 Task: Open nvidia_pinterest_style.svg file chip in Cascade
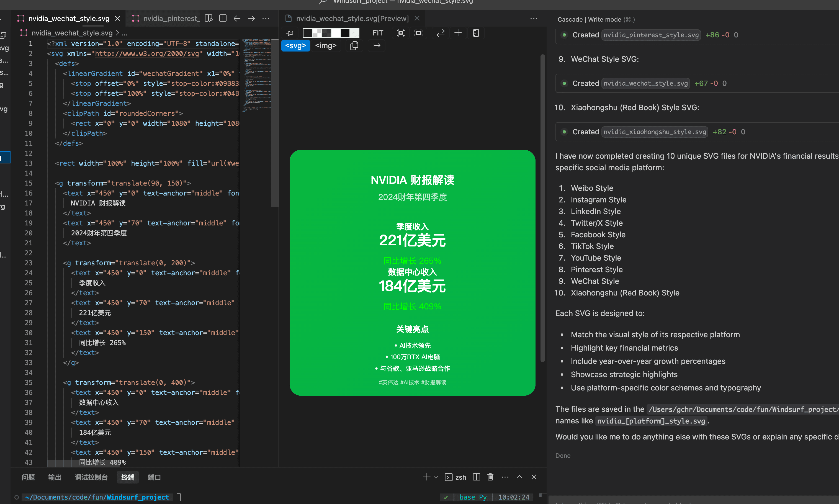click(x=651, y=35)
